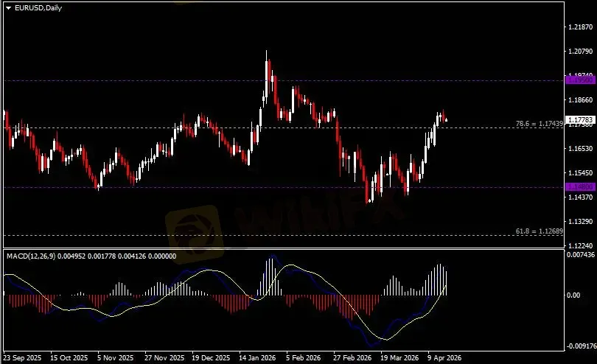Click the current price tag 1.17783
The height and width of the screenshot is (364, 597).
580,120
